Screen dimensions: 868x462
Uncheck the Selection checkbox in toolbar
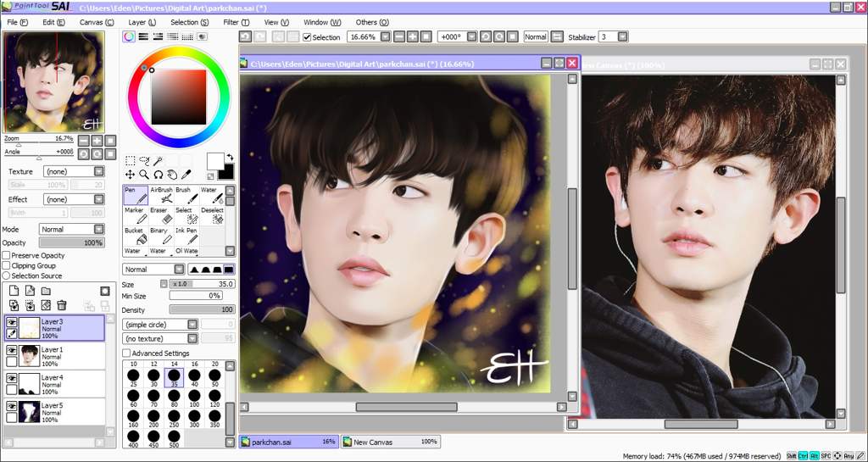(307, 37)
